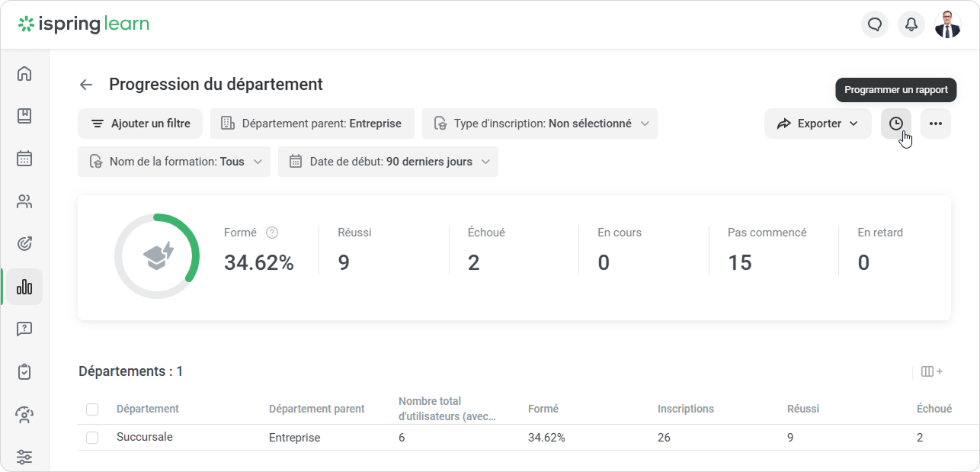
Task: Toggle the select-all checkbox in table header
Action: pos(92,409)
